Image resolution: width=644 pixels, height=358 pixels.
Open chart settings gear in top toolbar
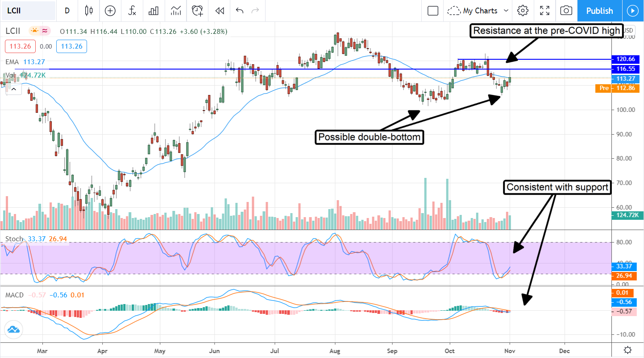click(x=523, y=11)
